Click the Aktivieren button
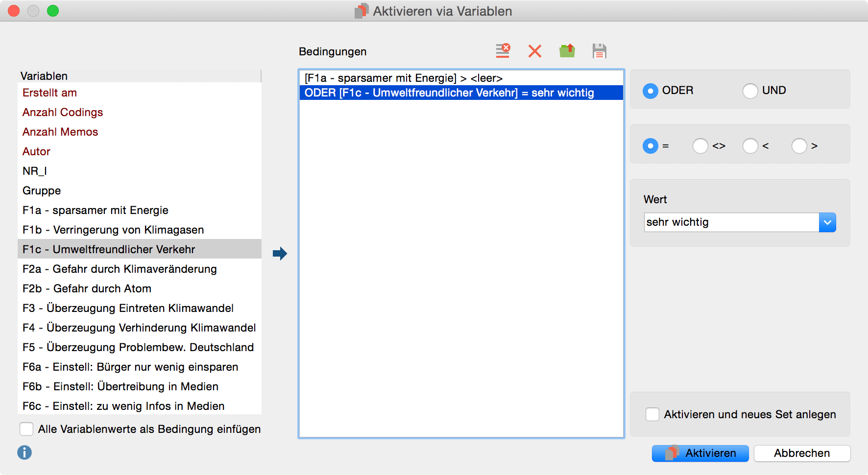Image resolution: width=868 pixels, height=475 pixels. point(700,453)
